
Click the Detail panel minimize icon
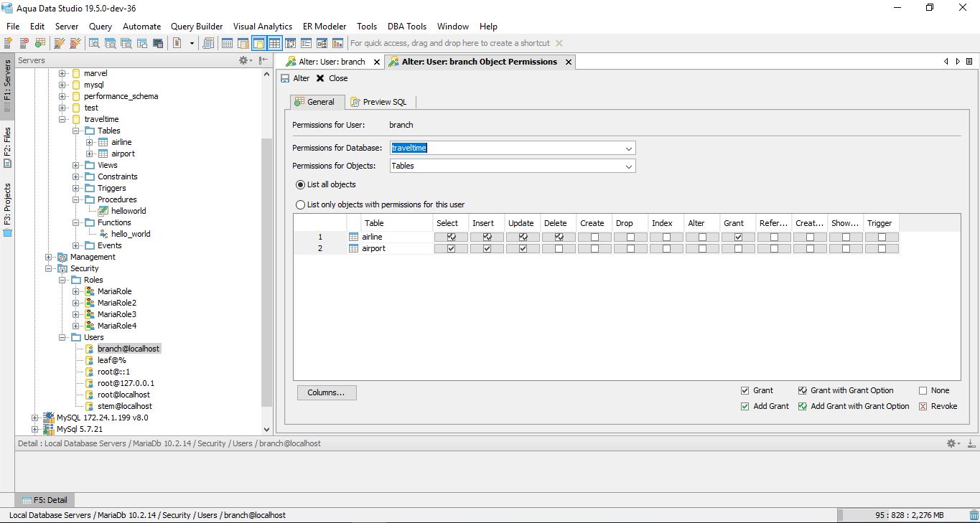tap(971, 443)
